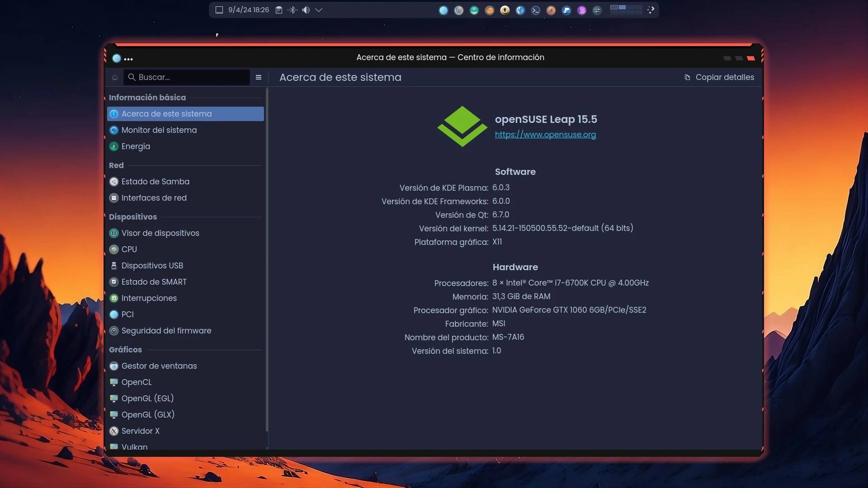Open the Servidor X page
Screen dimensions: 868x488
(140, 431)
